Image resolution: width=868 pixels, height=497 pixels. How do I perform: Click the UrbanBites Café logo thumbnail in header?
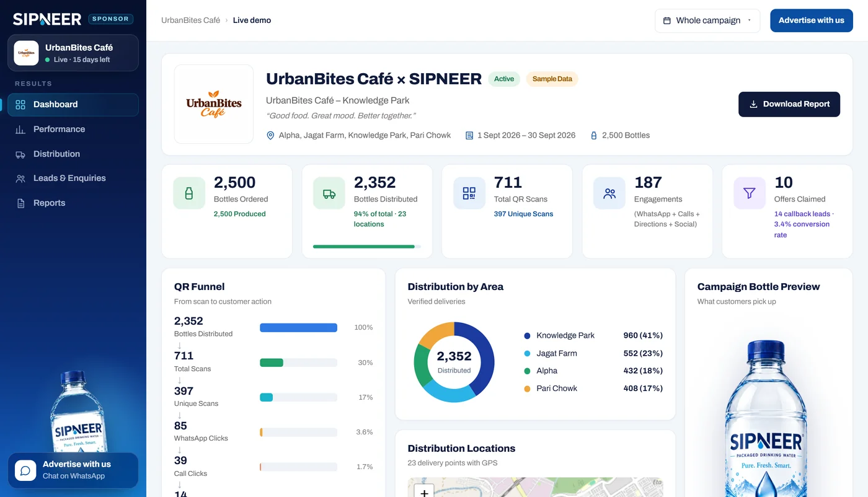tap(214, 104)
